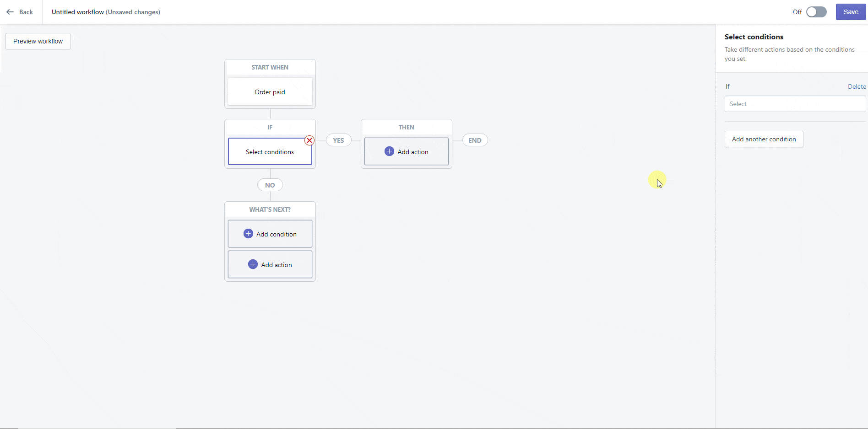Click the Untitled workflow title

(77, 12)
